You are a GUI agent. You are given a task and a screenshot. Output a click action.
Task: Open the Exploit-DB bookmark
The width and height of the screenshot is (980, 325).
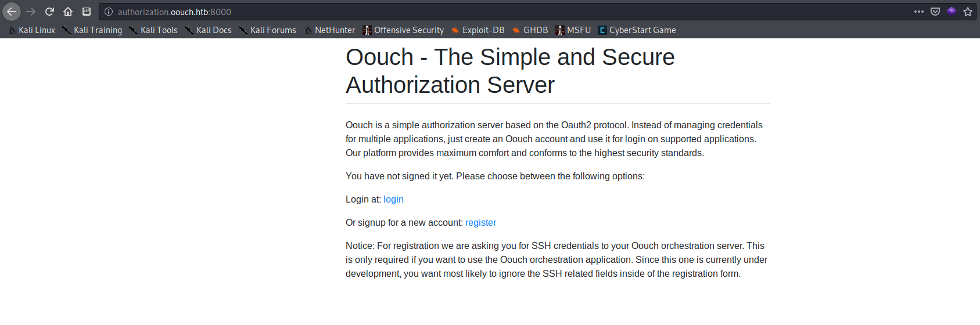coord(478,30)
